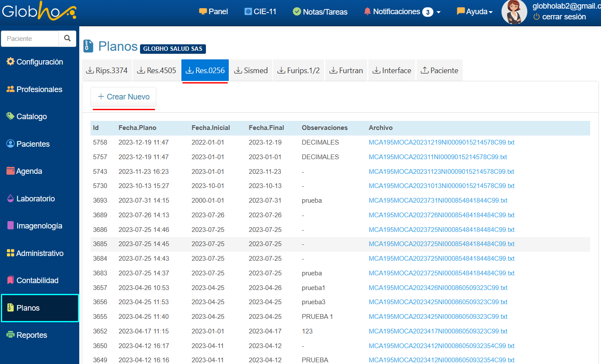
Task: Download file MCA195MOCA20231219NI0009015214578C99.txt
Action: point(442,142)
